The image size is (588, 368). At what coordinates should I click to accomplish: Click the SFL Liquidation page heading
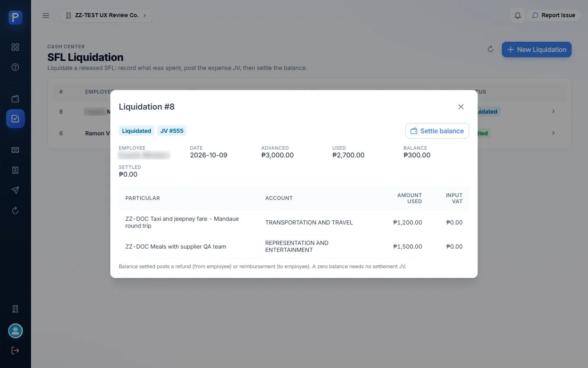(x=85, y=57)
